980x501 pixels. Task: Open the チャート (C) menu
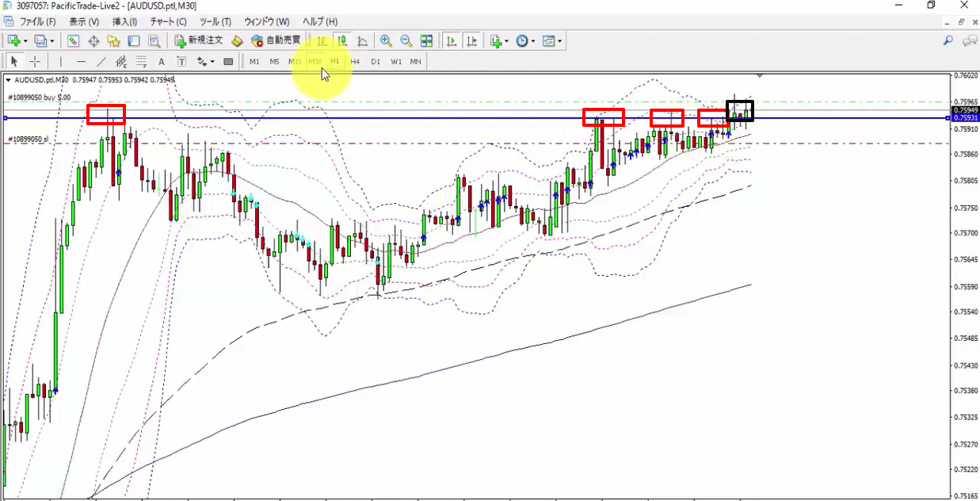[169, 21]
